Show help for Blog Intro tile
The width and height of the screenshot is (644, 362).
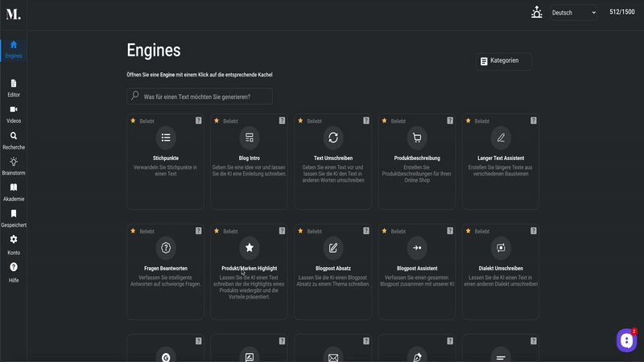pos(282,121)
